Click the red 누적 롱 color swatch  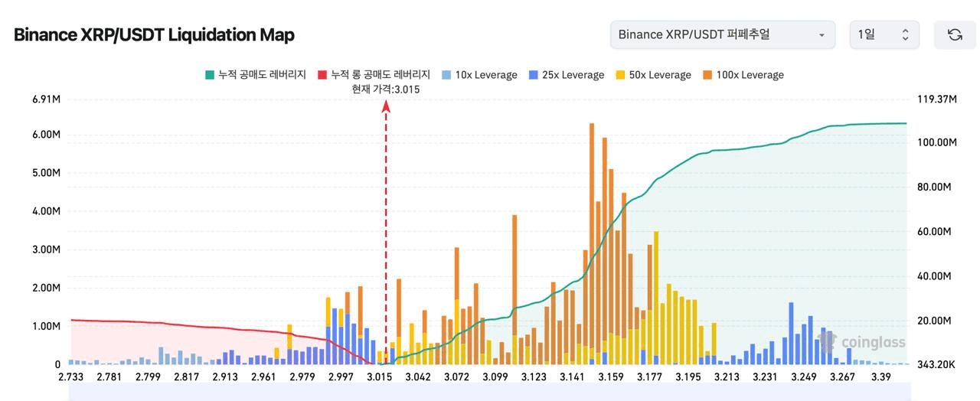coord(322,75)
